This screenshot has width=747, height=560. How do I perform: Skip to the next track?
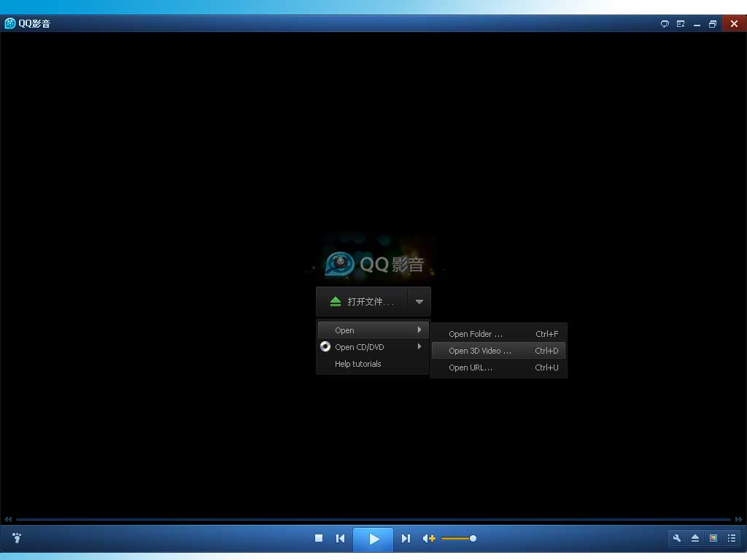406,538
